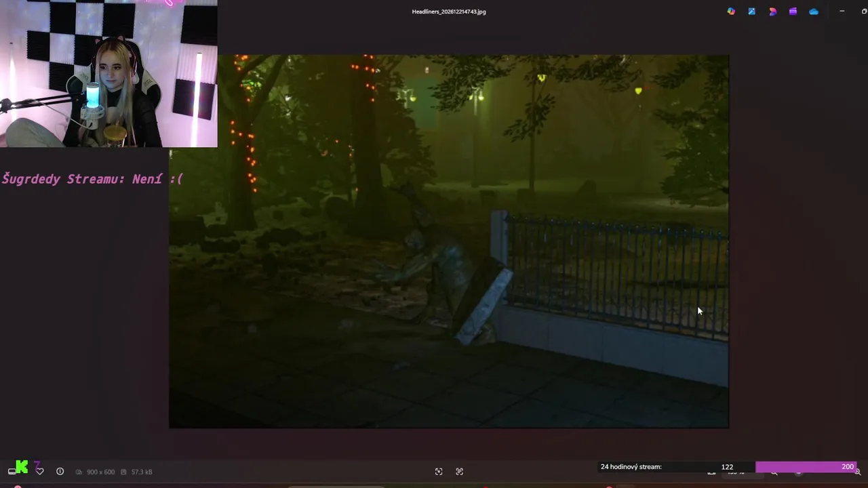Click the purple stream goal progress bar
The height and width of the screenshot is (488, 868).
pos(806,467)
